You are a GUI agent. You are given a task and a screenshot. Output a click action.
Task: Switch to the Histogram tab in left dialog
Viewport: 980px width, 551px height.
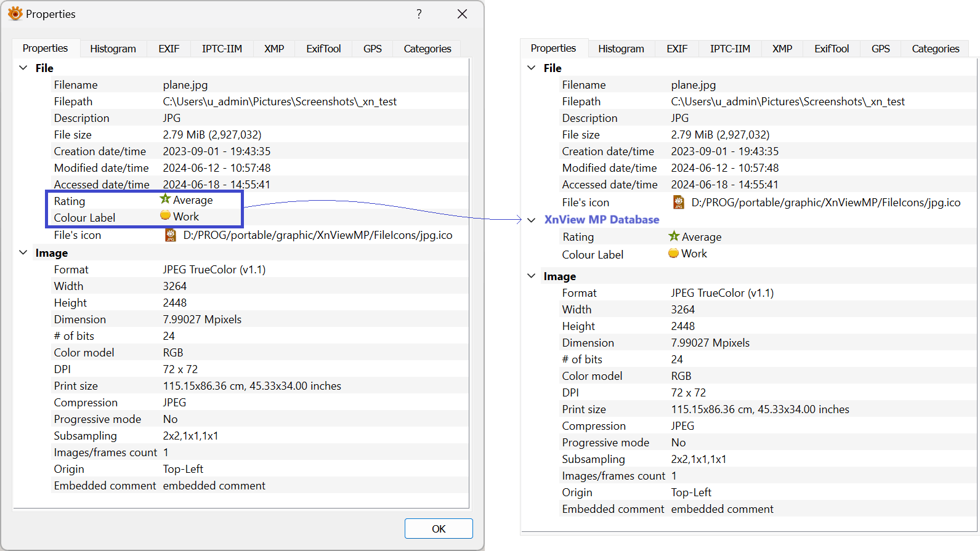click(x=113, y=49)
